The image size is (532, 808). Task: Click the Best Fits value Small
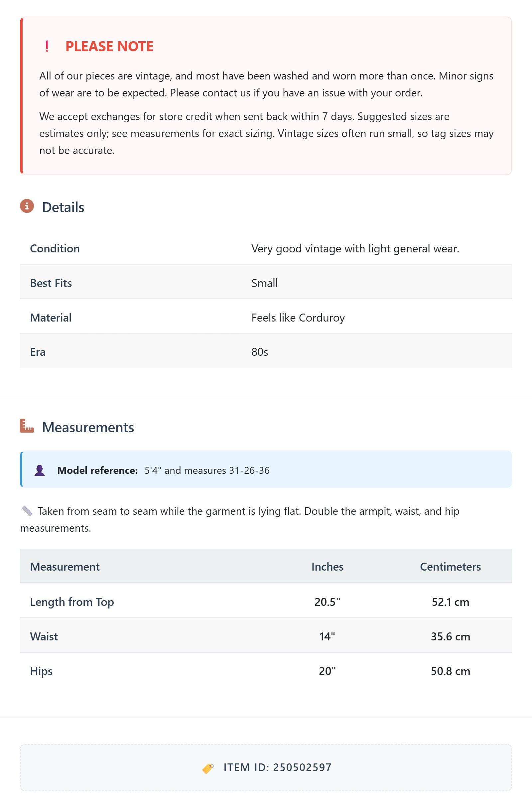pos(264,283)
